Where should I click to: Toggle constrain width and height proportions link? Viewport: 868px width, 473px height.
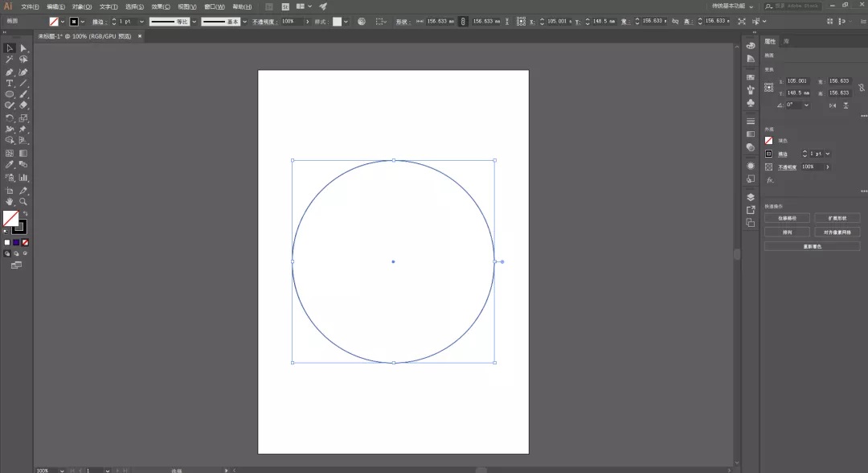pyautogui.click(x=862, y=86)
